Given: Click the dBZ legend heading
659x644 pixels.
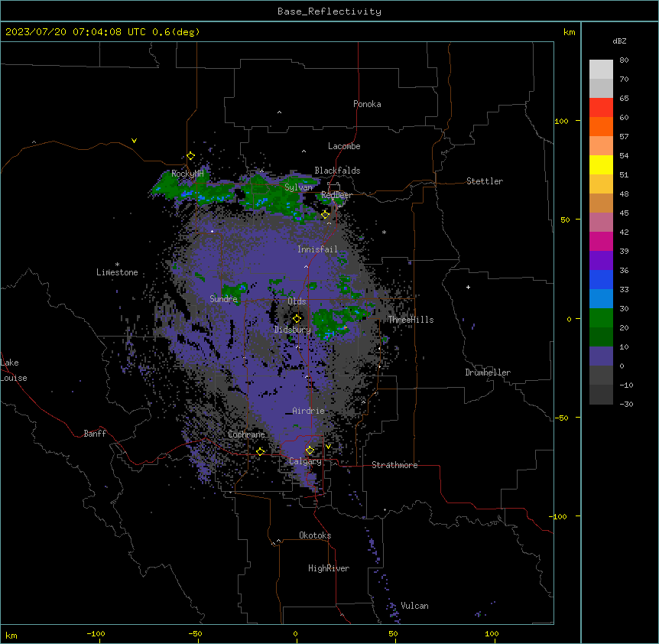Looking at the screenshot, I should (619, 41).
